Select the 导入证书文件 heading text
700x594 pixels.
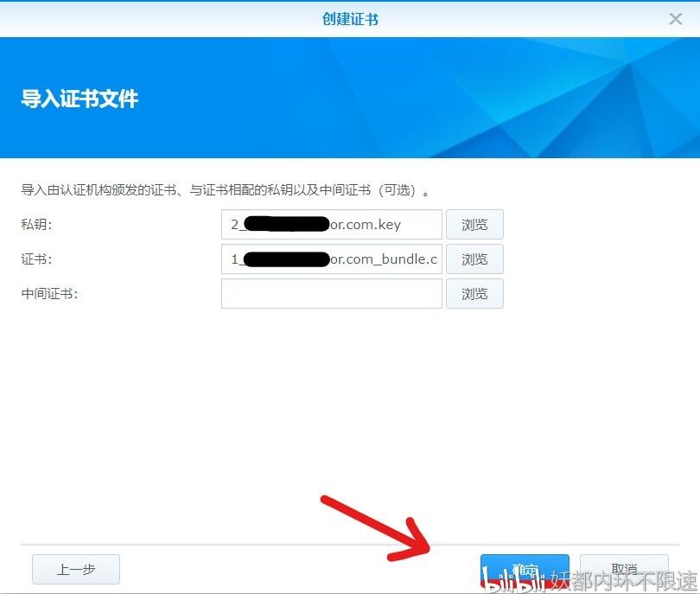tap(80, 99)
